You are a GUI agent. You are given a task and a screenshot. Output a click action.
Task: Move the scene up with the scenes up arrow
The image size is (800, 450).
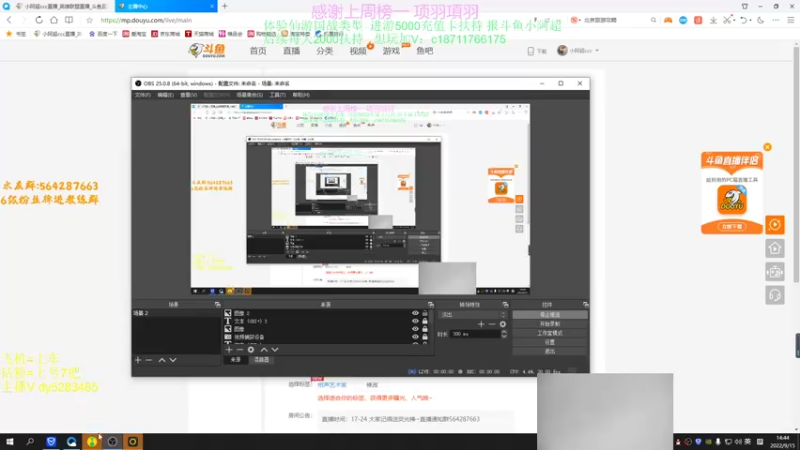[162, 360]
